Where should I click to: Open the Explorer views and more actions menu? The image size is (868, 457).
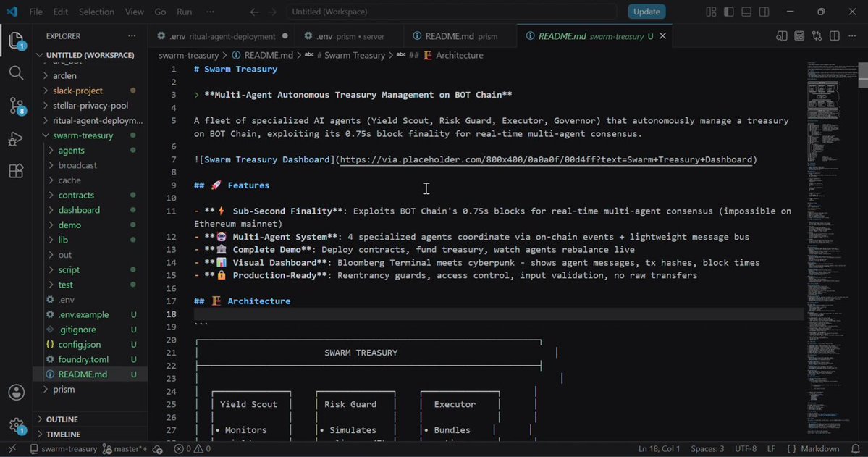[x=132, y=36]
